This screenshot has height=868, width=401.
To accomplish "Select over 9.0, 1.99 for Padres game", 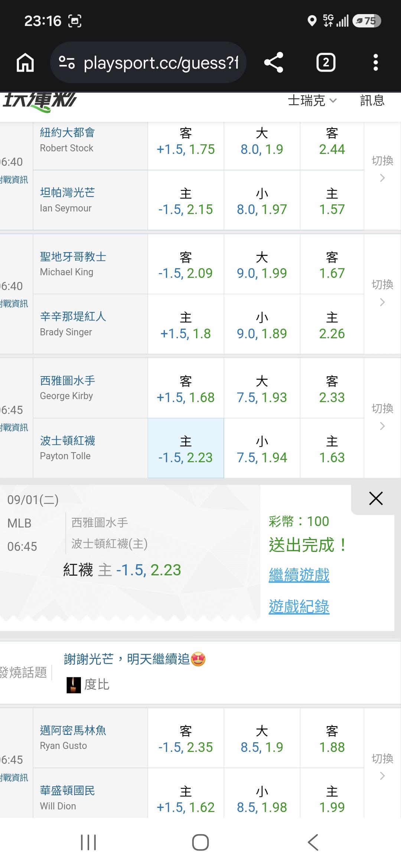I will pyautogui.click(x=262, y=264).
